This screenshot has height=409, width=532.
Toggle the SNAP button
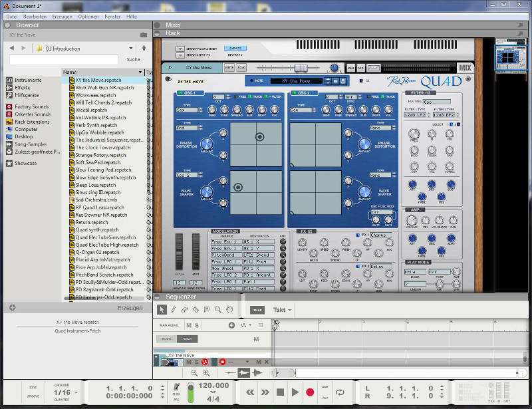[x=257, y=310]
